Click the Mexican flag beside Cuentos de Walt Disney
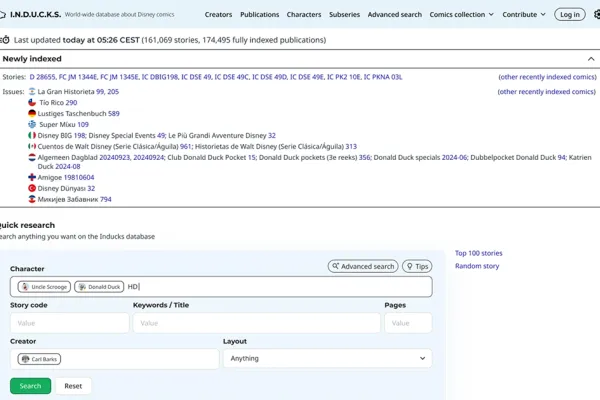Image resolution: width=600 pixels, height=400 pixels. pos(32,146)
